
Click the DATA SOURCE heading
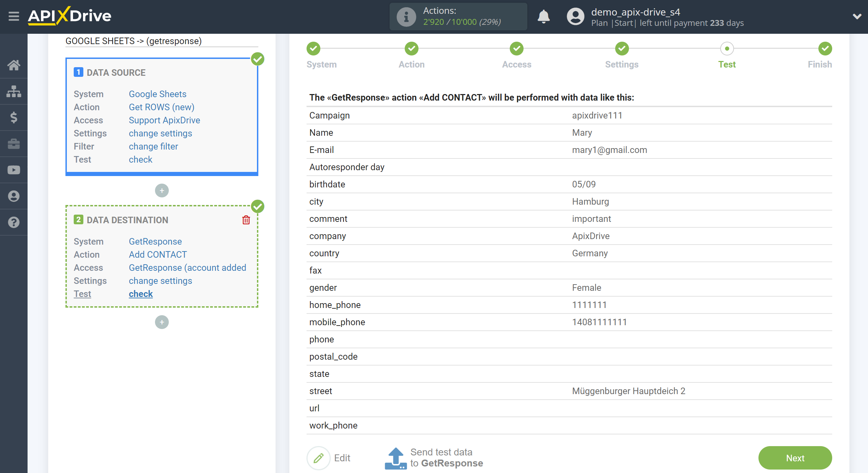pos(116,73)
